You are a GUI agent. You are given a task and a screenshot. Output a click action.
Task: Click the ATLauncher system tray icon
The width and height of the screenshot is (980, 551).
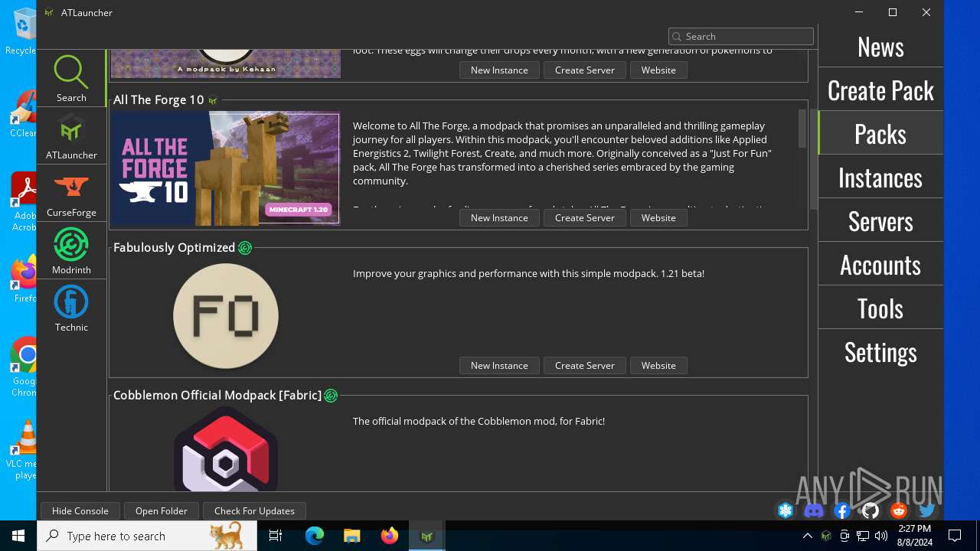826,536
